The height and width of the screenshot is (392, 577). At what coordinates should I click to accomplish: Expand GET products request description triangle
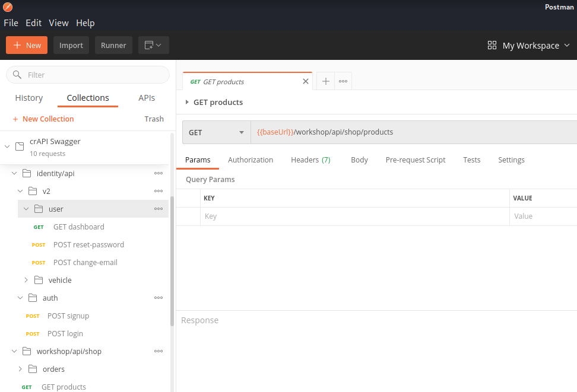tap(188, 102)
